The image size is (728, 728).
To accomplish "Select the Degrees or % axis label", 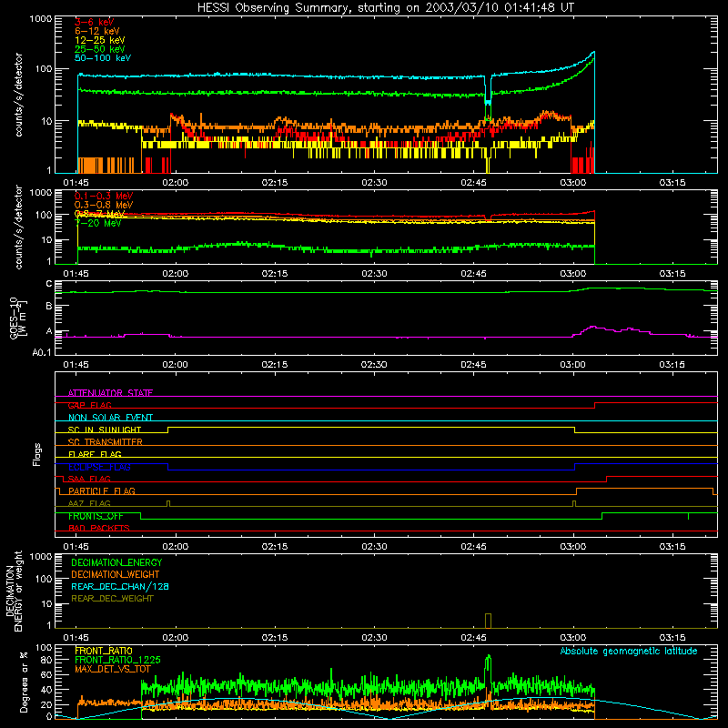I will point(24,682).
